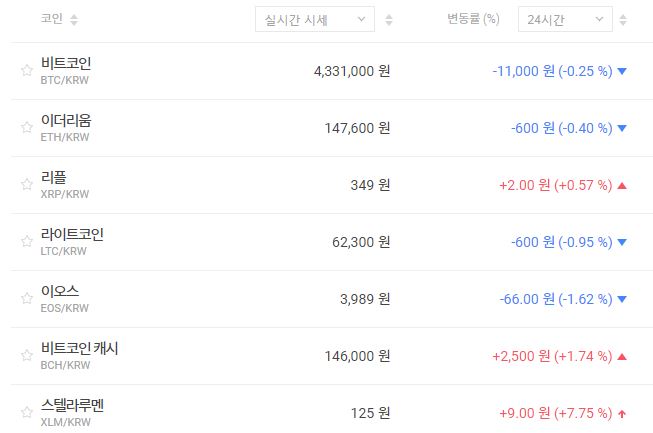Add Stellar Lumen to favorites star
This screenshot has height=433, width=653.
click(27, 412)
